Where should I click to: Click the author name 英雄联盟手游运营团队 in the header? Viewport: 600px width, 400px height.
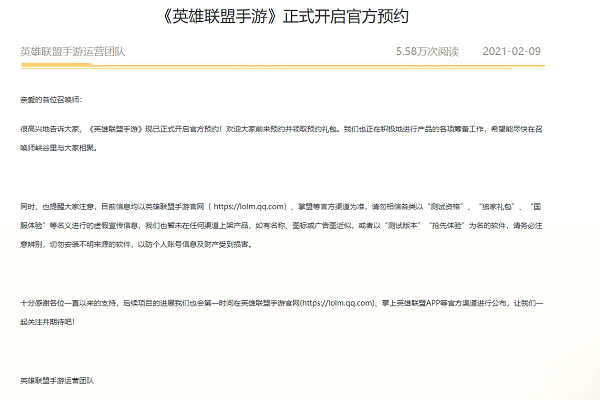pos(73,52)
